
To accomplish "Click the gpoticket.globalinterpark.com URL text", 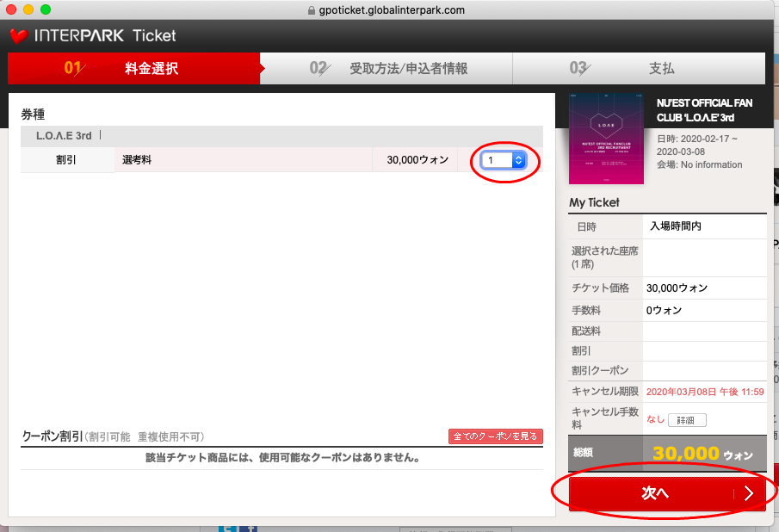I will point(392,10).
